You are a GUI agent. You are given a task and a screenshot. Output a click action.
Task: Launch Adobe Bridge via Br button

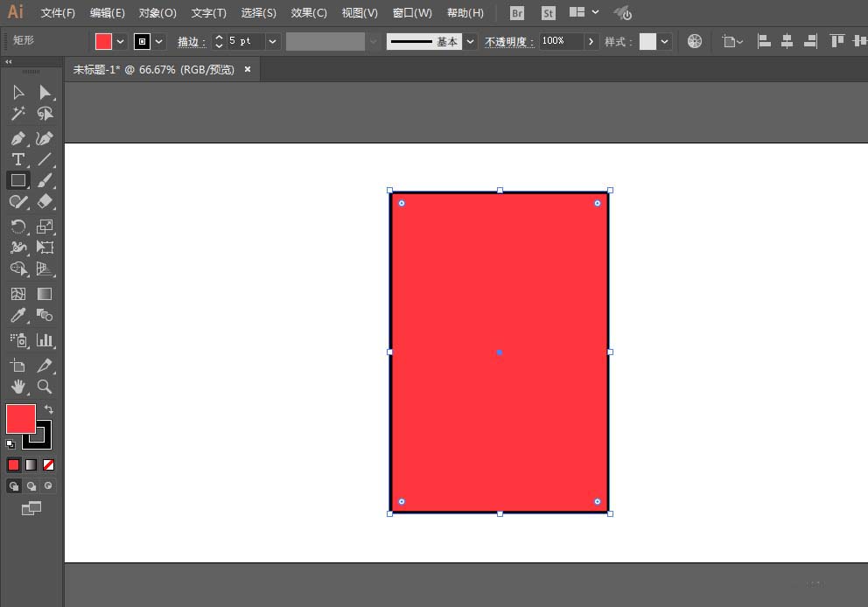click(x=516, y=13)
